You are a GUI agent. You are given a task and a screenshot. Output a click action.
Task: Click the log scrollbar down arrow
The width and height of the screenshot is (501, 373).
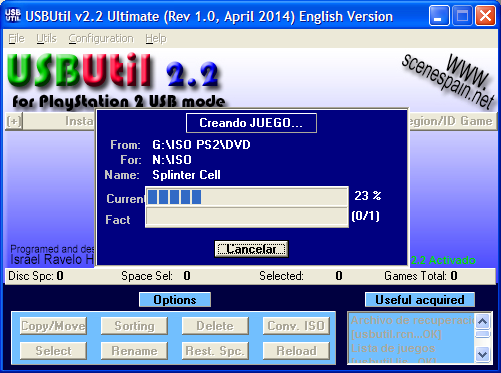483,354
